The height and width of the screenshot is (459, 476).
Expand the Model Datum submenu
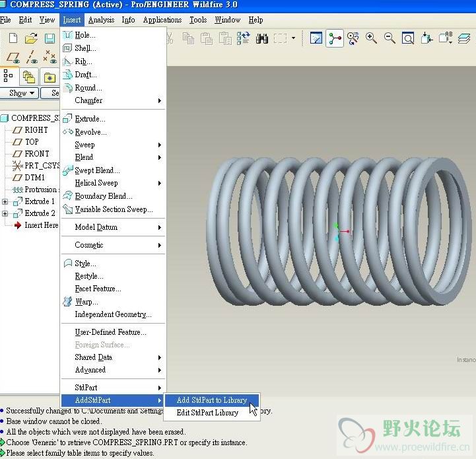114,227
